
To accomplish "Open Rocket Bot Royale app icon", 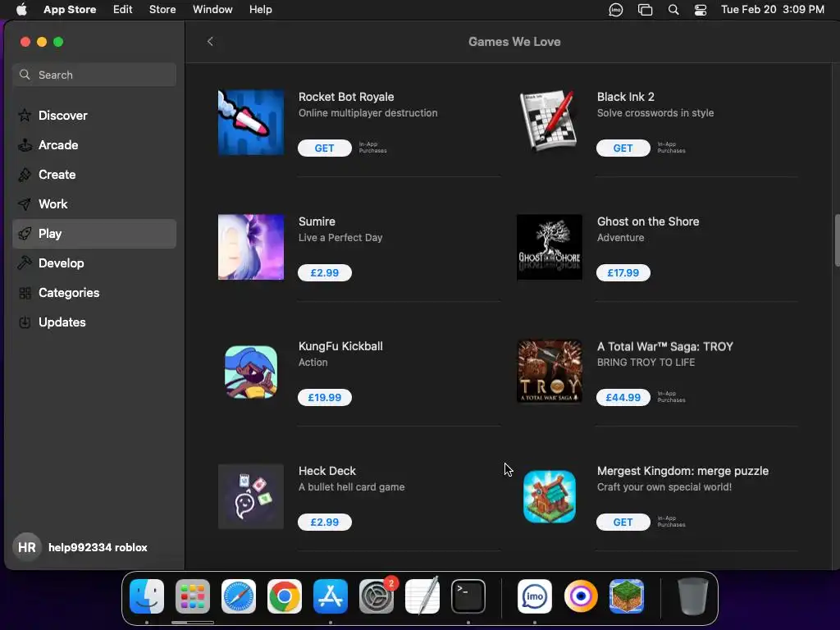I will click(x=251, y=122).
